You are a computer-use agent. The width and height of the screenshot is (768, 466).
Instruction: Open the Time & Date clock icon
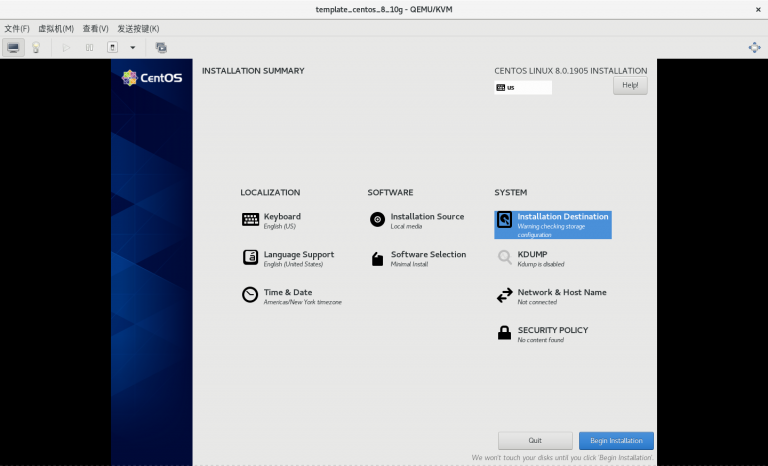coord(250,295)
